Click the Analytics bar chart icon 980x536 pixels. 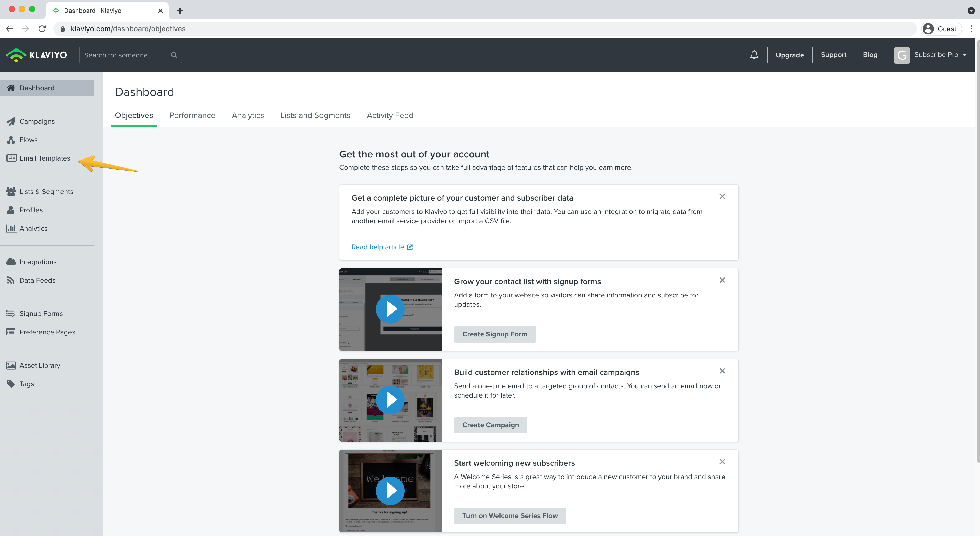coord(11,228)
